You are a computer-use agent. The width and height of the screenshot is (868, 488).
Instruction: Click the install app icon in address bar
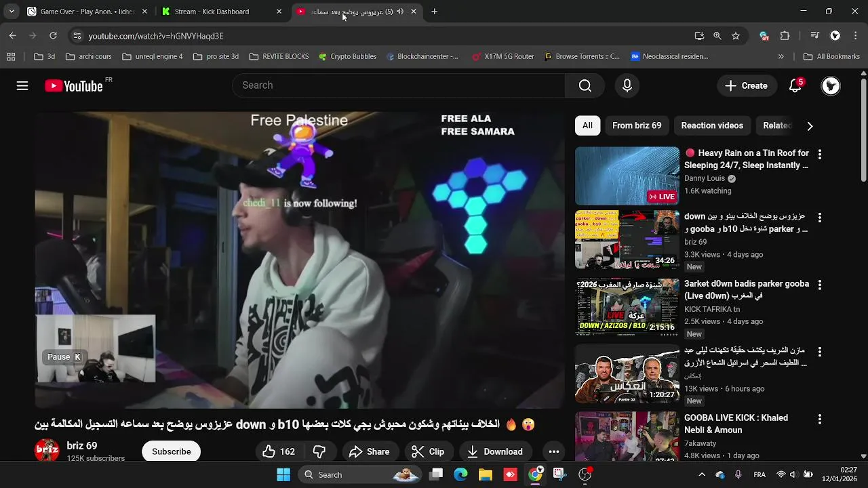coord(699,36)
